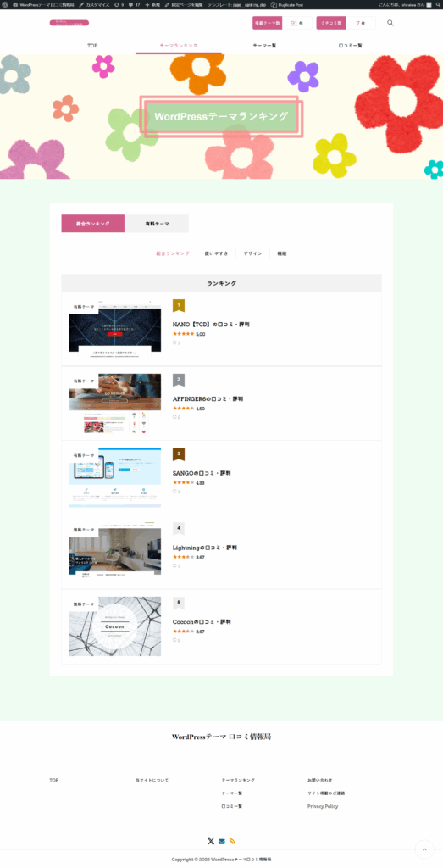Open Cocoonの口コミ・評判 link
The width and height of the screenshot is (443, 868).
[202, 621]
